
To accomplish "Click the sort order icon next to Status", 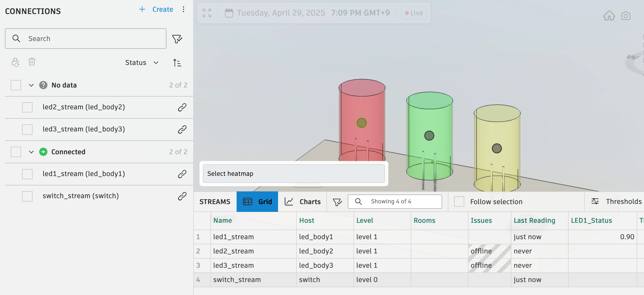I will click(x=177, y=63).
